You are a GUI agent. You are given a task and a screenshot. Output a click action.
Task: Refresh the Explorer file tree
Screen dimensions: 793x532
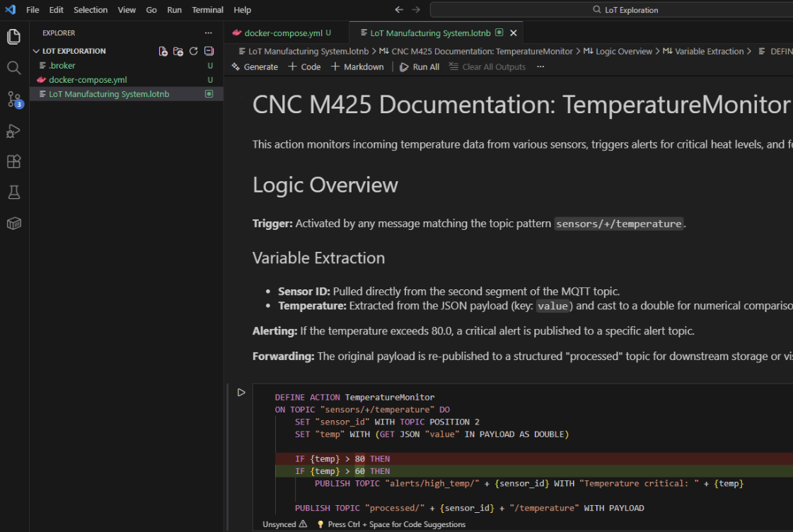coord(193,51)
